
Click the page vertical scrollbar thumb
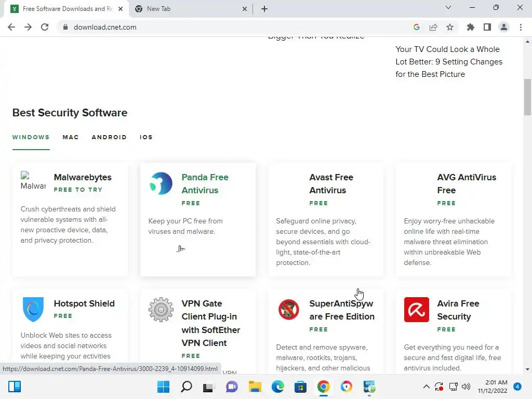coord(527,97)
